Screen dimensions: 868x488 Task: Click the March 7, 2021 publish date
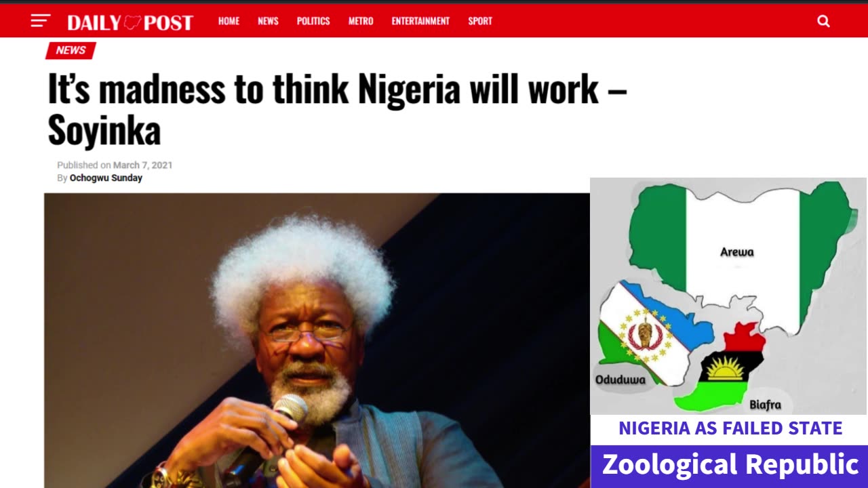(142, 165)
